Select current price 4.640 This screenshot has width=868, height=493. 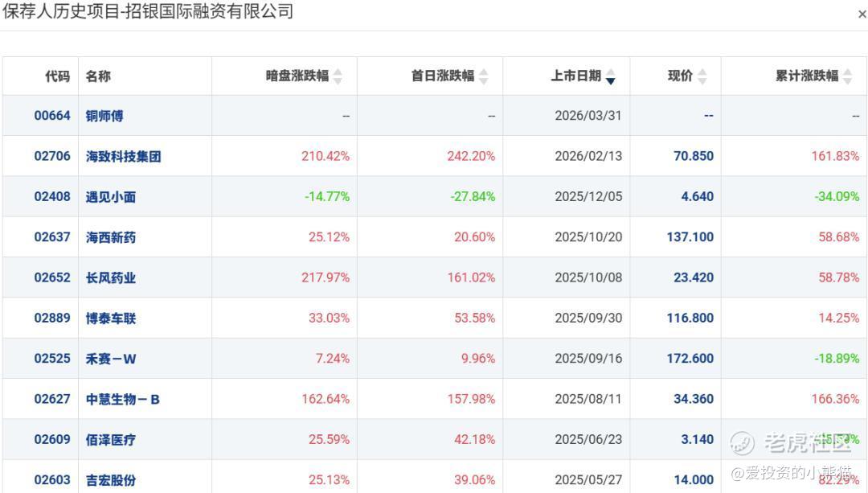tap(698, 197)
